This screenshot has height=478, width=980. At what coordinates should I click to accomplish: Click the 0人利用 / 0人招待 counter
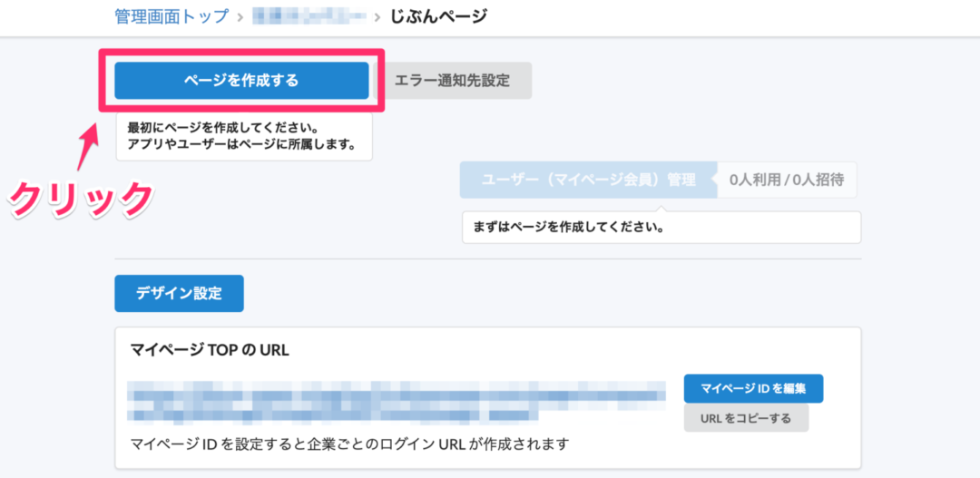[x=786, y=180]
